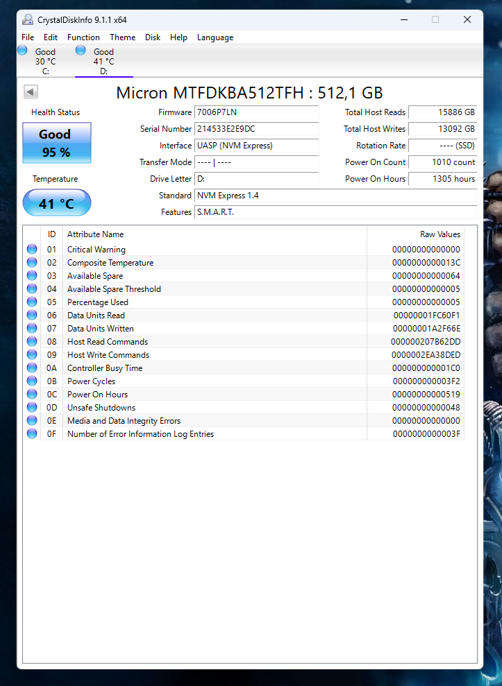Click raw value 00000001A2F66E
This screenshot has width=502, height=686.
tap(427, 328)
